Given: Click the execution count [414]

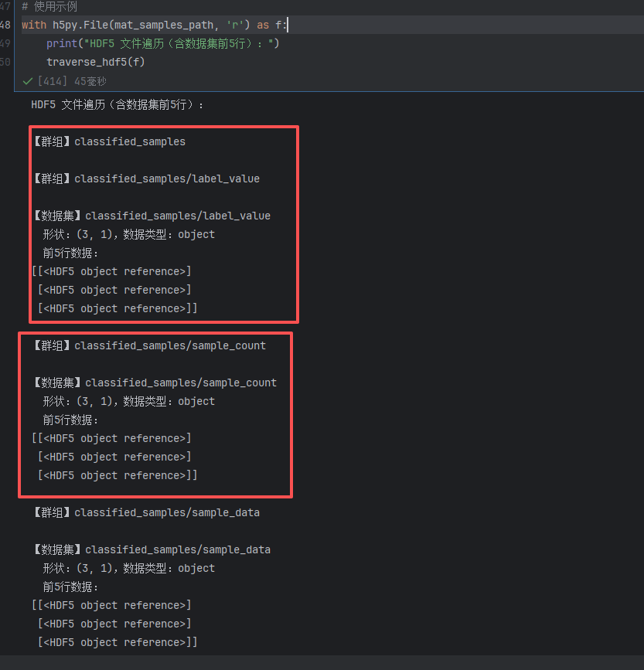Looking at the screenshot, I should (53, 81).
